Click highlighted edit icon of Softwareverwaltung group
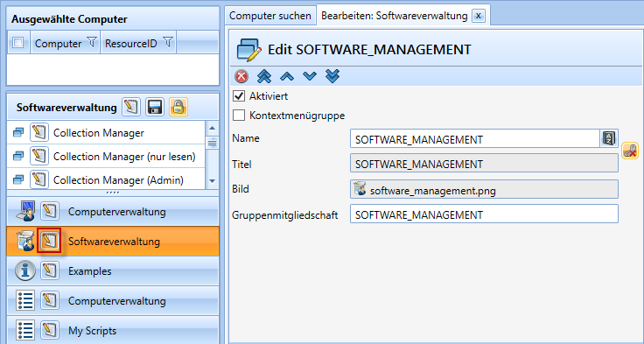This screenshot has height=344, width=644. pyautogui.click(x=49, y=241)
